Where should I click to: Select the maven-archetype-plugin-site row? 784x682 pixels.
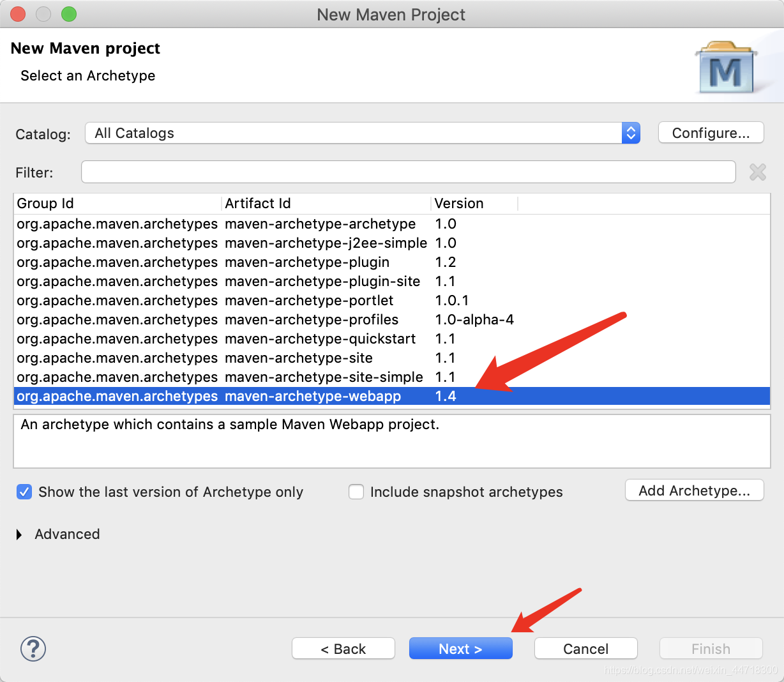tap(392, 281)
